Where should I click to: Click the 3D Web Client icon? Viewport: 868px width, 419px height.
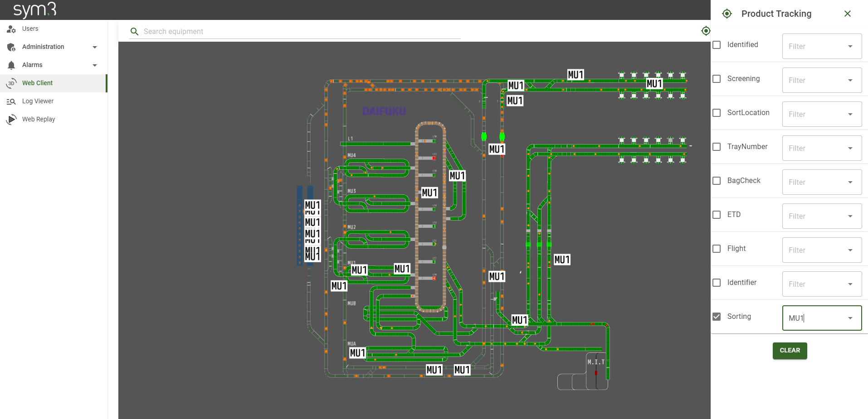pos(11,83)
